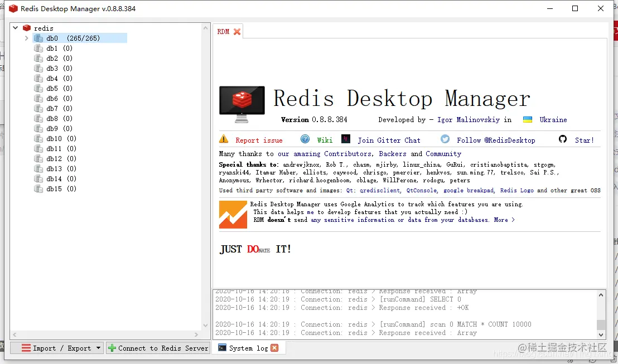Click the system log scrollbar up arrow
Viewport: 618px width, 364px height.
[x=601, y=295]
